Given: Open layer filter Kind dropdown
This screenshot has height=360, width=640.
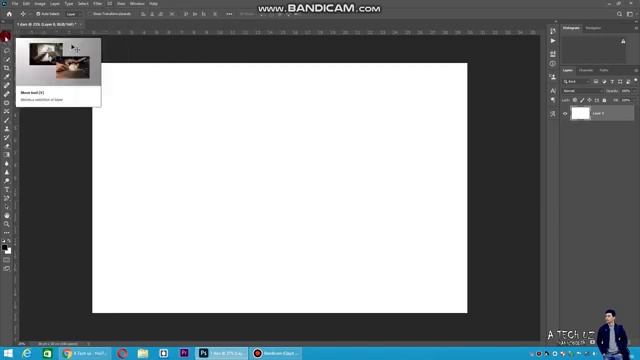Looking at the screenshot, I should click(x=576, y=82).
